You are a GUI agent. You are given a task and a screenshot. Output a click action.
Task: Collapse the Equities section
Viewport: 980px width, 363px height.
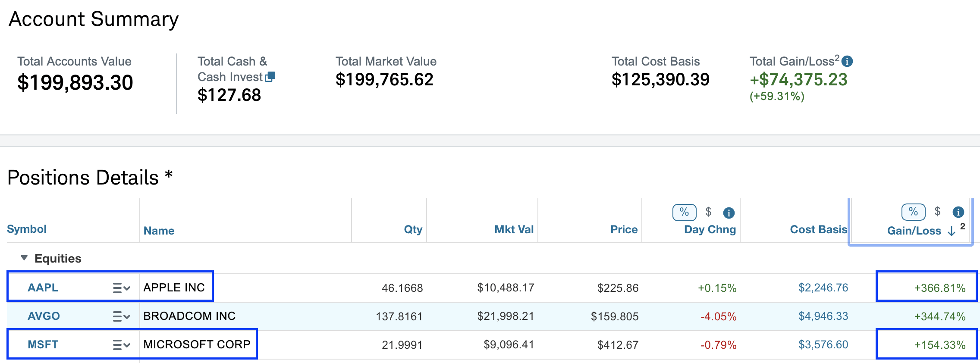tap(24, 258)
